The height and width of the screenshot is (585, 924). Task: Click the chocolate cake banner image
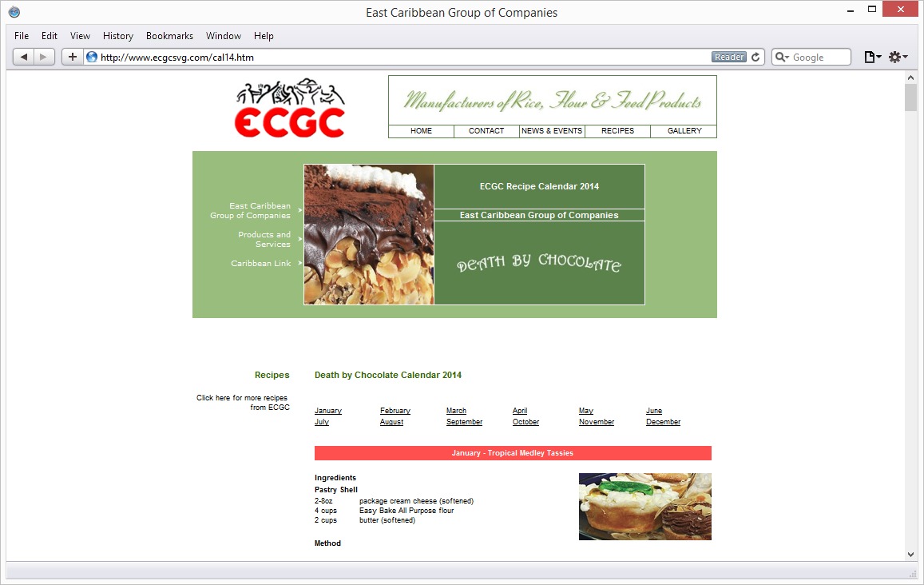(369, 235)
